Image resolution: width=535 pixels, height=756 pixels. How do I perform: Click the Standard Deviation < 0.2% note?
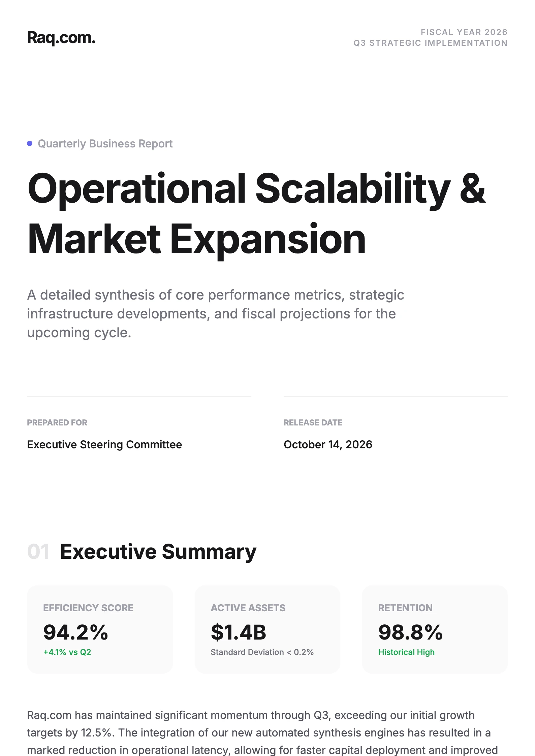point(262,652)
